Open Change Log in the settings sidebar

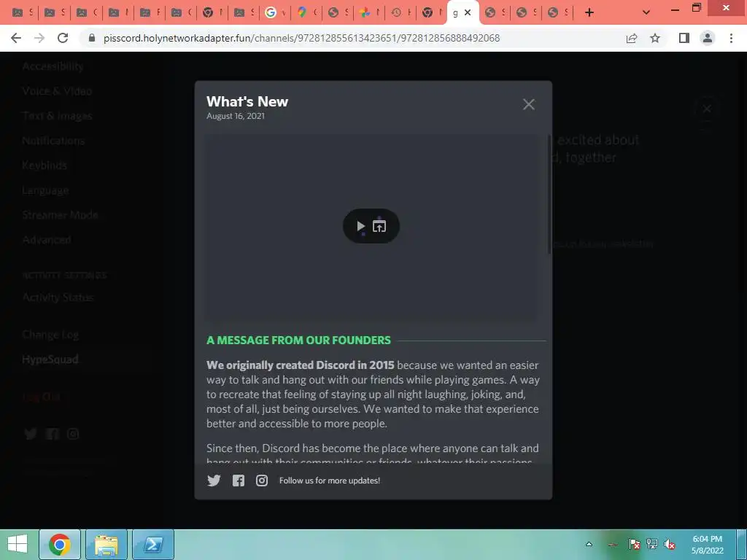50,335
